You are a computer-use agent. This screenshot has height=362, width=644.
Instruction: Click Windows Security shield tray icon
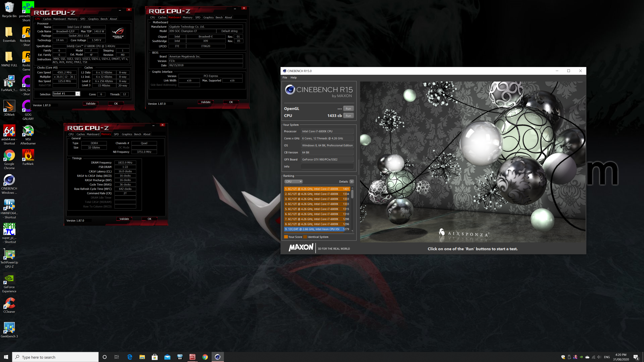(563, 357)
